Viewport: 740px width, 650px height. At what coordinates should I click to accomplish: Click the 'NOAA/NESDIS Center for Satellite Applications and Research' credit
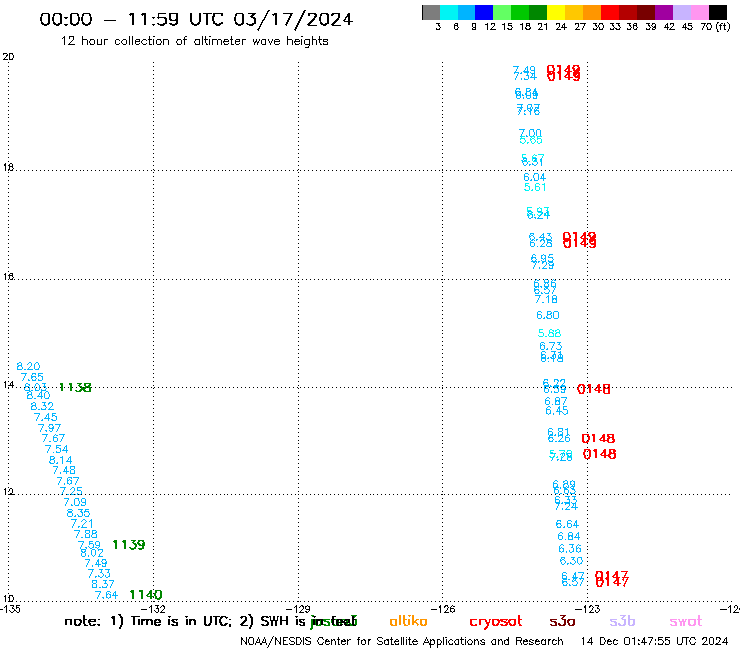(402, 642)
